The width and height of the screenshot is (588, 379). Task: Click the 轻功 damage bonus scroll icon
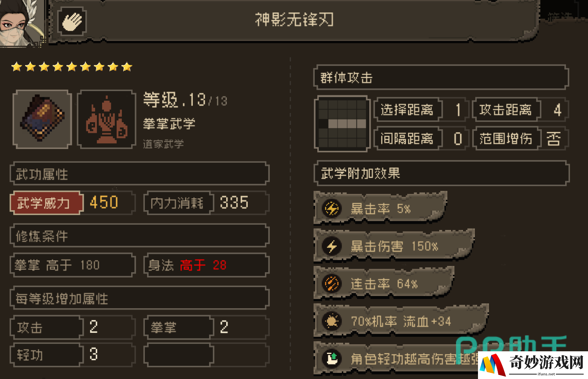coord(331,359)
